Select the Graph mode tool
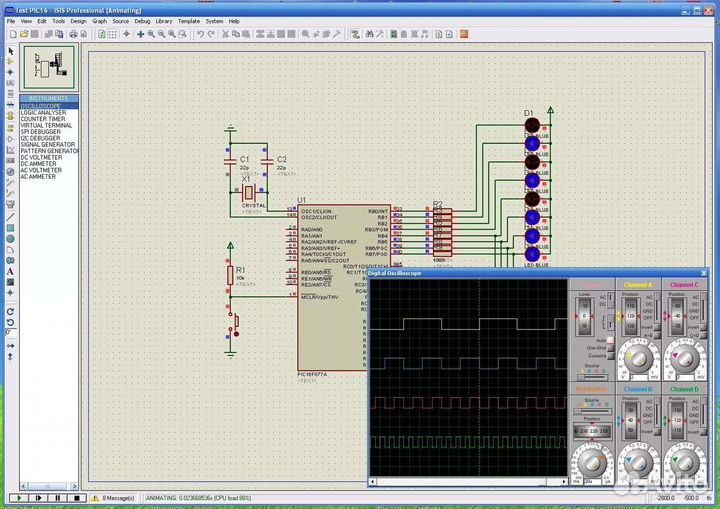The height and width of the screenshot is (509, 720). pyautogui.click(x=11, y=150)
